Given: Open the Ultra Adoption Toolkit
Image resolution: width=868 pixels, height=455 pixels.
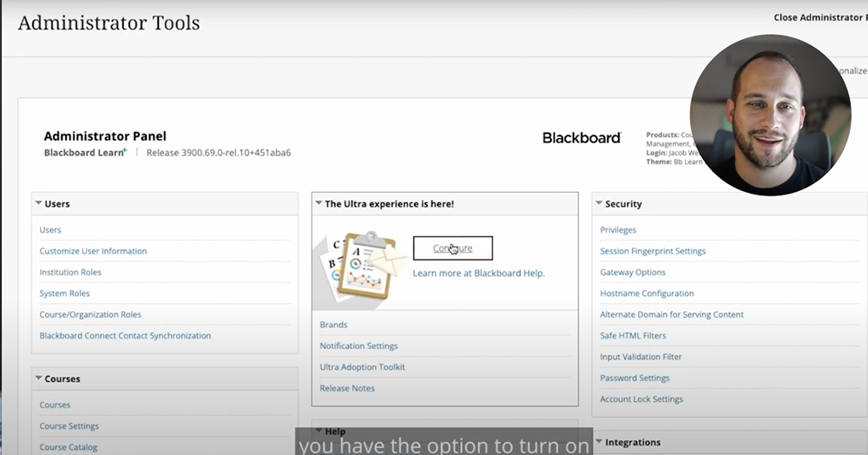Looking at the screenshot, I should pyautogui.click(x=362, y=367).
